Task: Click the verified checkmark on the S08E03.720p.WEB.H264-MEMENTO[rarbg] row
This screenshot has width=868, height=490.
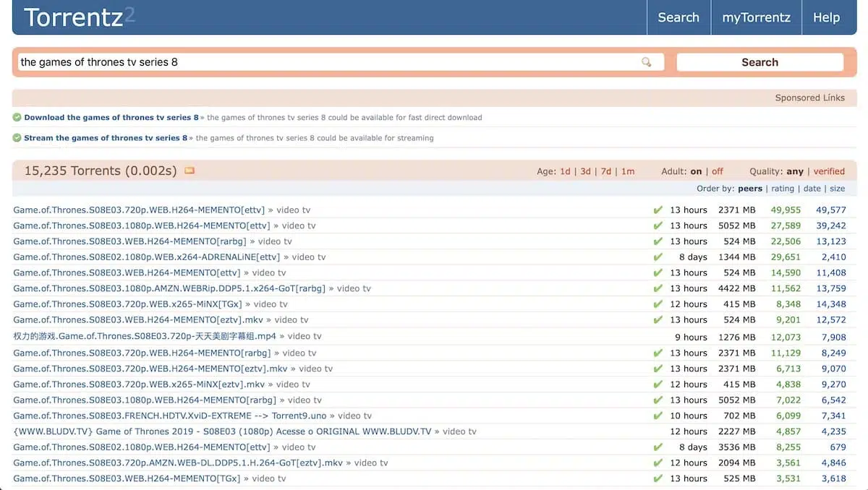Action: coord(658,353)
